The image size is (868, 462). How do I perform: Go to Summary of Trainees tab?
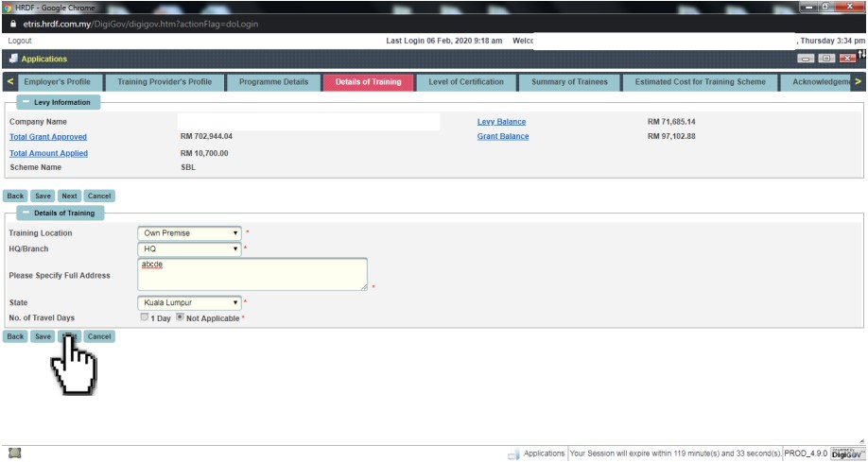569,82
